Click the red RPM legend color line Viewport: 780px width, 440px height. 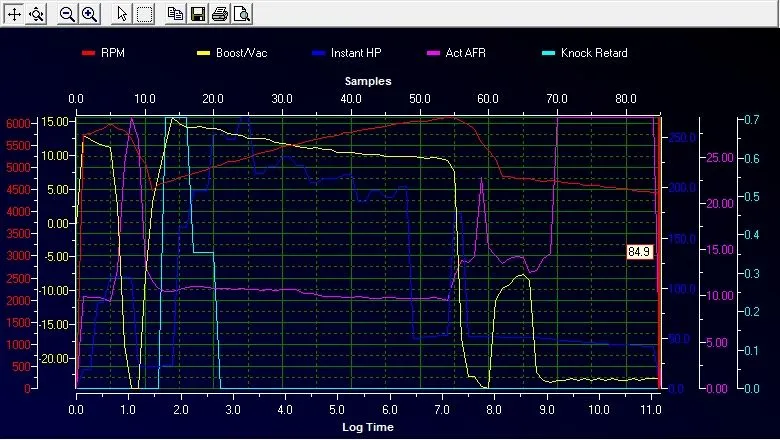88,53
